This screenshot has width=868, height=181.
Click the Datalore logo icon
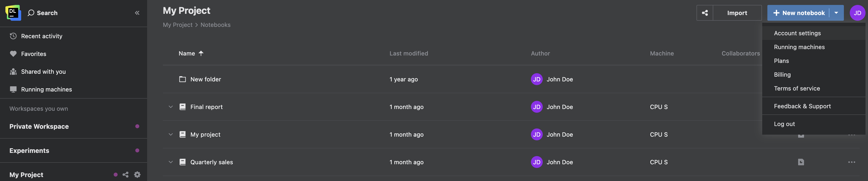tap(13, 13)
